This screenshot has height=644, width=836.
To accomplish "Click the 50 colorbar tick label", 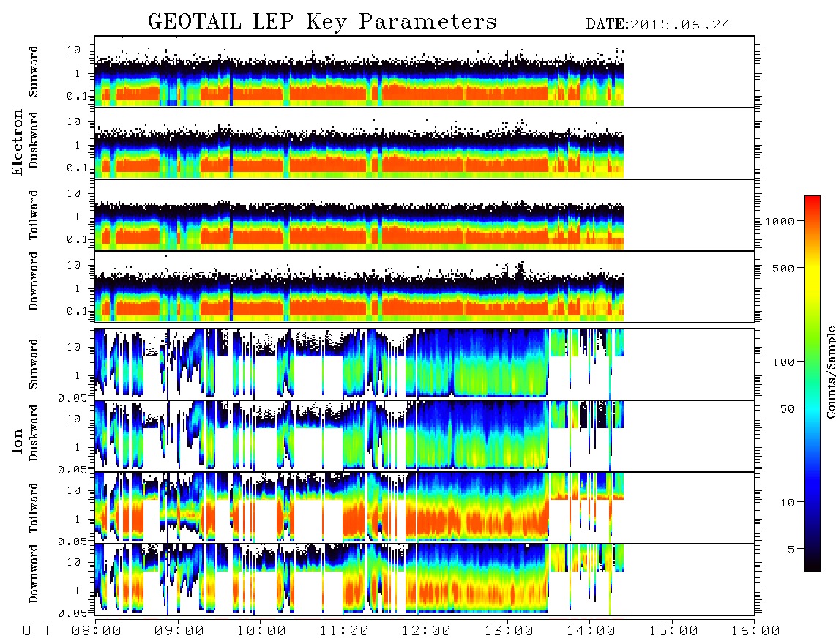I will coord(787,409).
